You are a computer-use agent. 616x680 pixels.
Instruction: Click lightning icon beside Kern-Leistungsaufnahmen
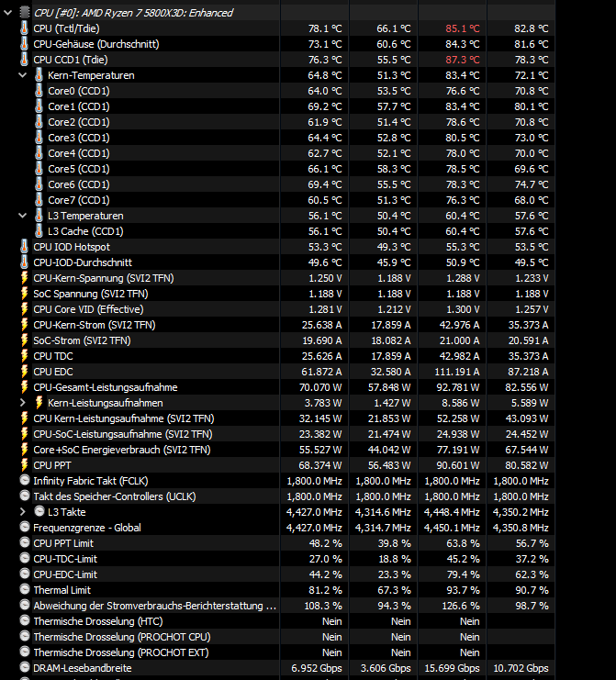[39, 403]
